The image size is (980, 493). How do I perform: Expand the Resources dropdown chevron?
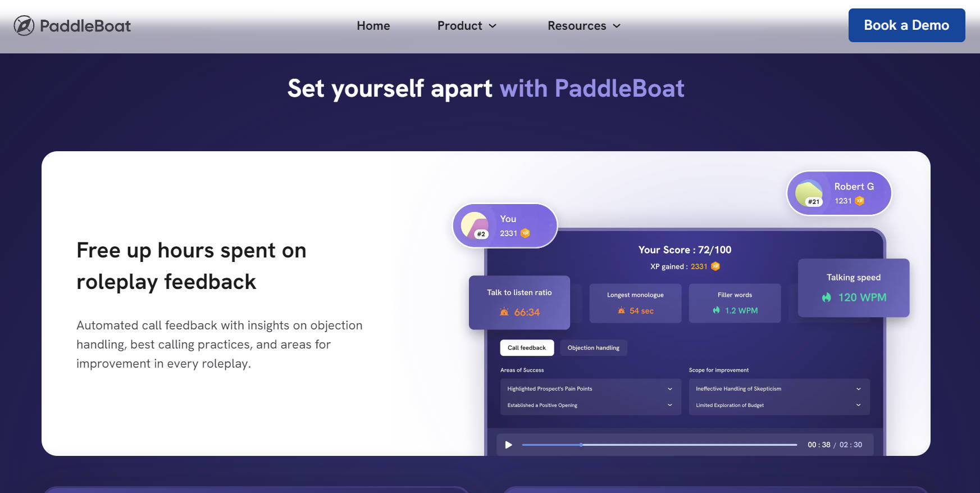pos(617,26)
